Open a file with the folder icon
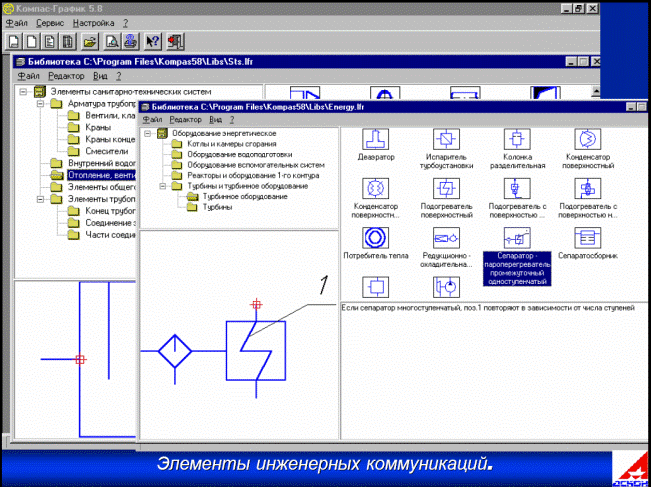This screenshot has height=487, width=651. [89, 41]
